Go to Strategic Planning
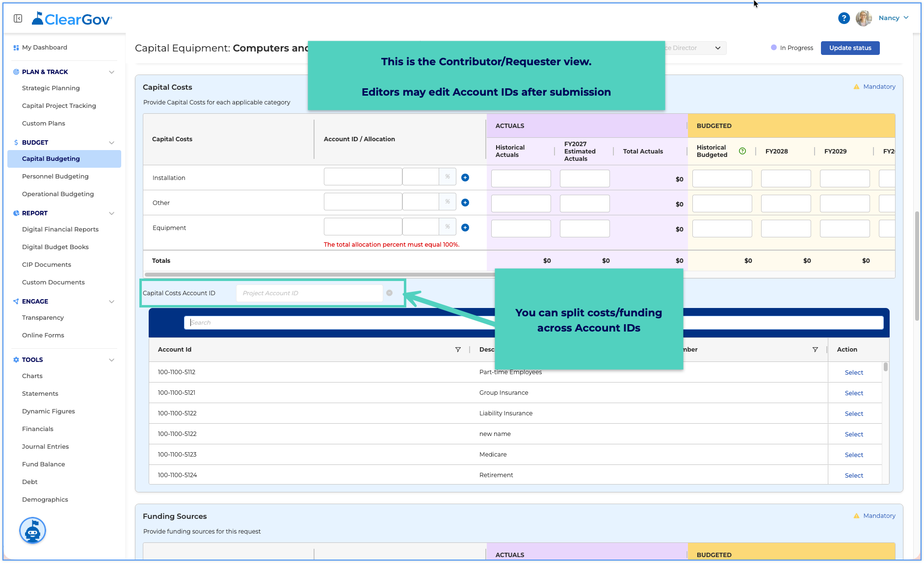The height and width of the screenshot is (563, 924). point(51,88)
